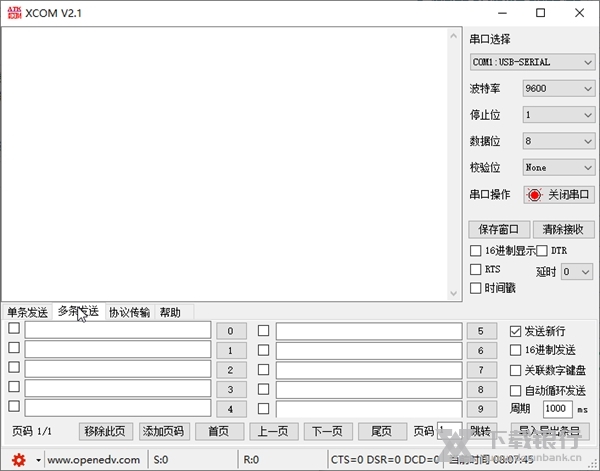Viewport: 600px width, 471px height.
Task: Click send button 3
Action: click(231, 390)
